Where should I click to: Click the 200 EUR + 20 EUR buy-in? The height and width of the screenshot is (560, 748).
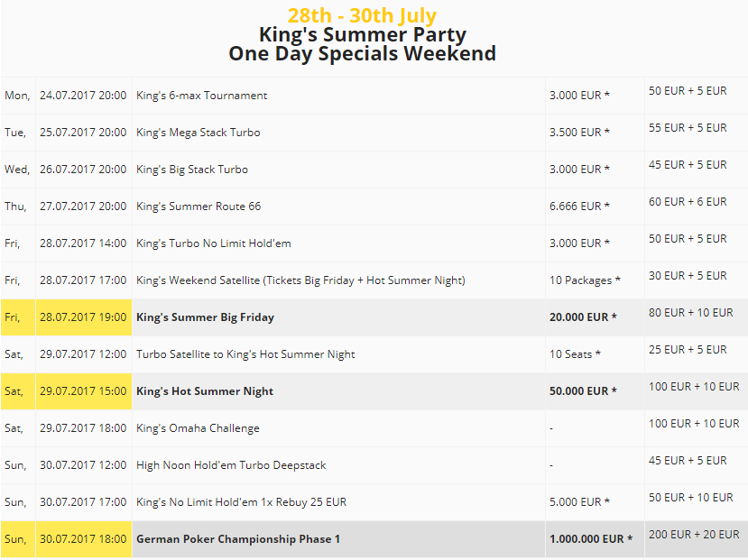(x=694, y=535)
